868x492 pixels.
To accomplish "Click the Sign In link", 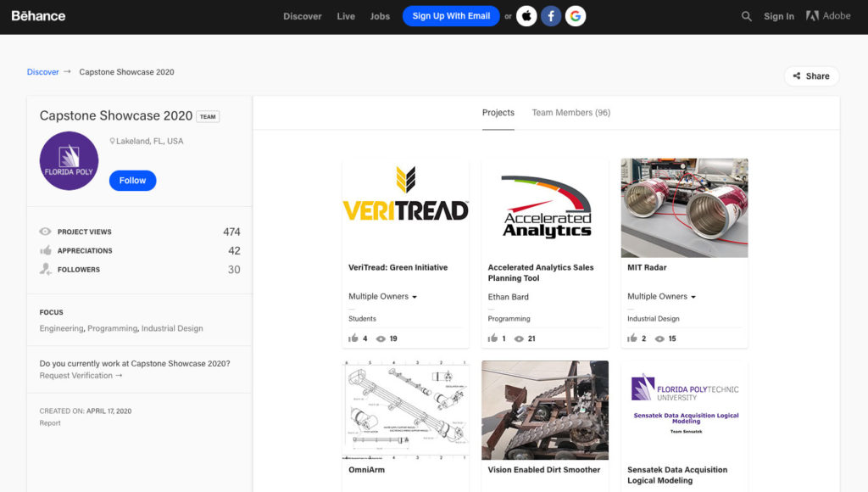I will pos(779,16).
